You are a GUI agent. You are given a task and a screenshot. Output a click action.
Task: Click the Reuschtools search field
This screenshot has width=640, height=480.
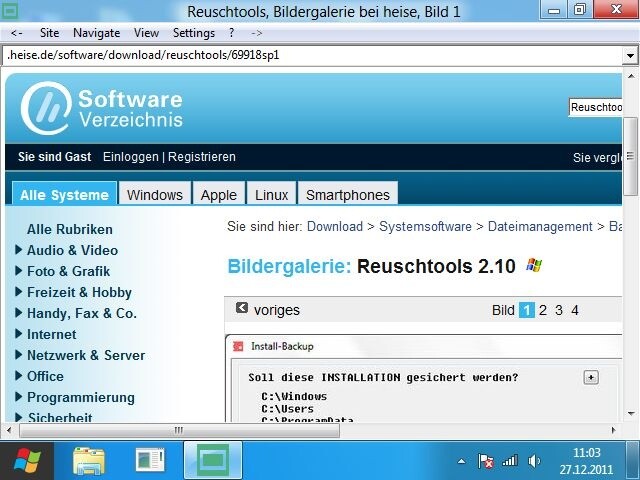tap(596, 107)
